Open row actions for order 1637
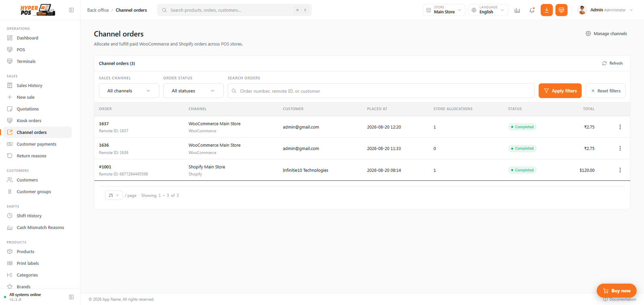The width and height of the screenshot is (644, 305). tap(620, 127)
